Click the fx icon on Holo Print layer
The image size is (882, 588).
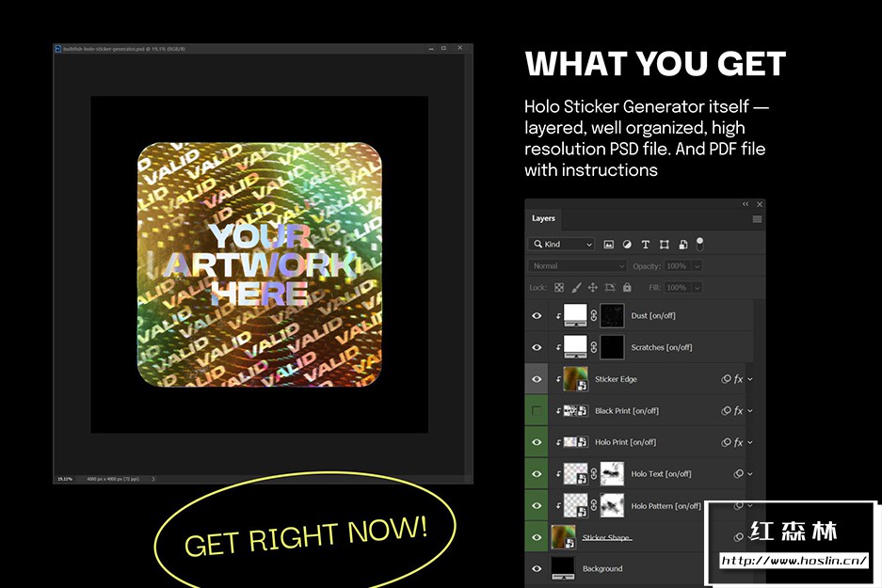739,442
